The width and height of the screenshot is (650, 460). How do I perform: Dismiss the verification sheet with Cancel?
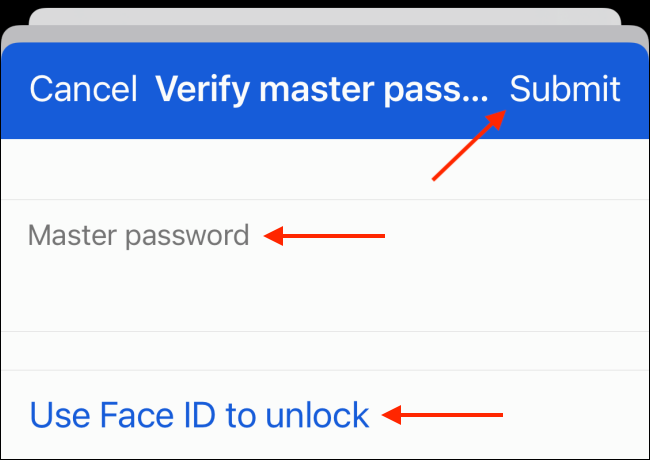point(83,89)
